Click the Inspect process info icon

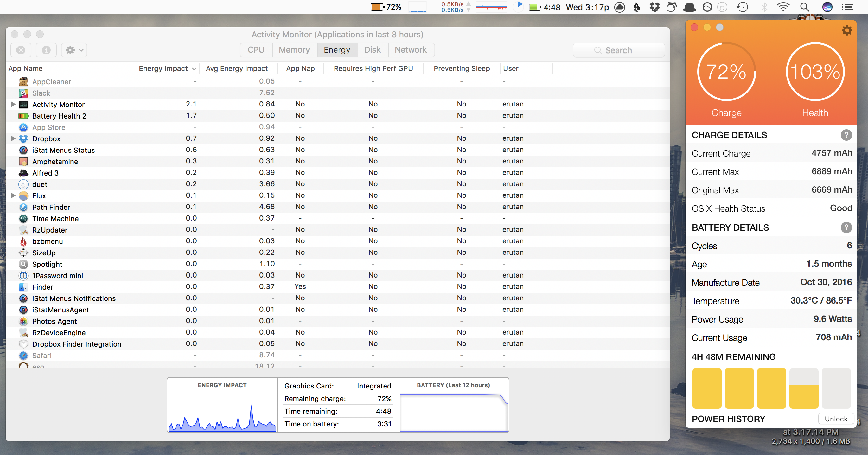tap(46, 50)
